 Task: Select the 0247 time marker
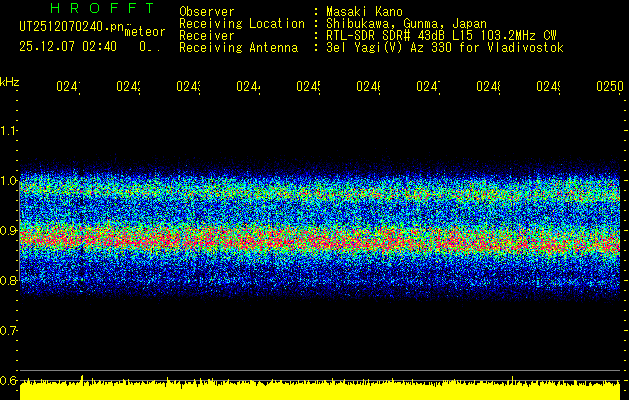click(428, 87)
